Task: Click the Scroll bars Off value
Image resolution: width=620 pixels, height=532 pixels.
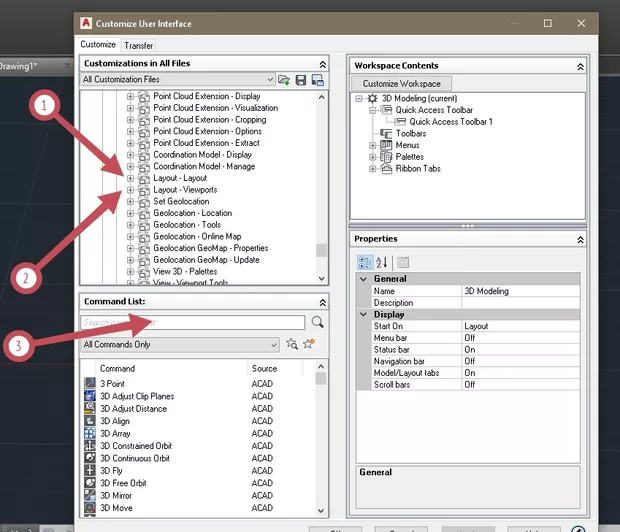Action: (x=520, y=384)
